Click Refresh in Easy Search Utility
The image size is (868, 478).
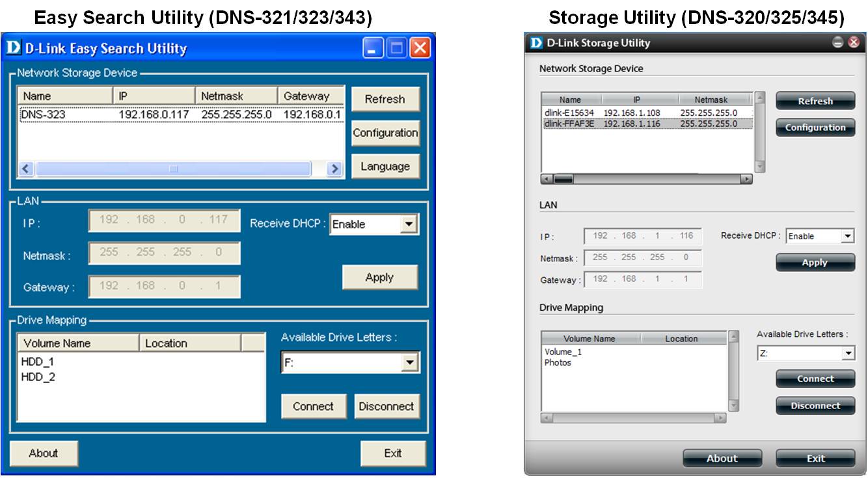(x=385, y=99)
